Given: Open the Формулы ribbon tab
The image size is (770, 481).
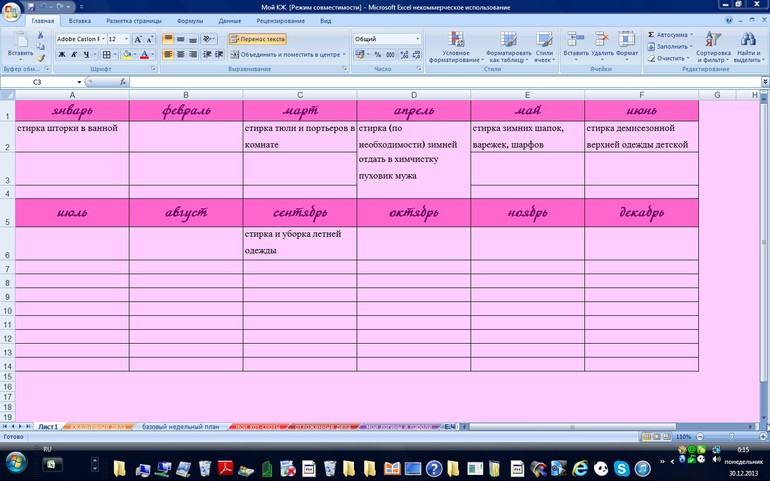Looking at the screenshot, I should click(x=190, y=20).
